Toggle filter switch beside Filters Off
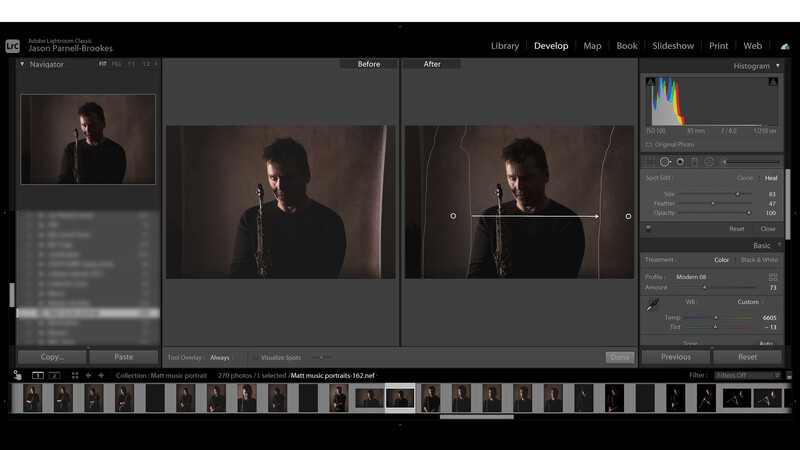 coord(789,376)
